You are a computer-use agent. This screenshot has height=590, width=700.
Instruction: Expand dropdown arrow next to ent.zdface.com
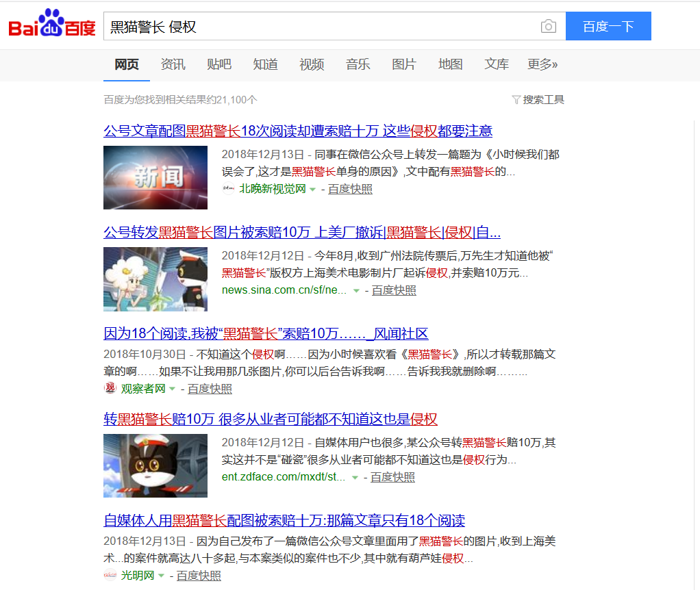click(355, 478)
